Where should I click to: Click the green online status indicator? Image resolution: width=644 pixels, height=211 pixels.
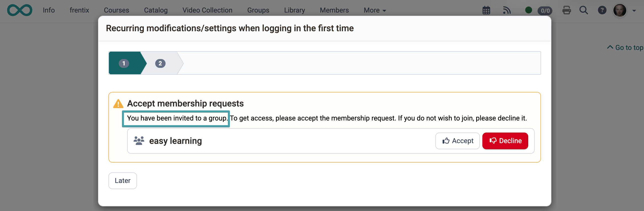click(x=528, y=10)
